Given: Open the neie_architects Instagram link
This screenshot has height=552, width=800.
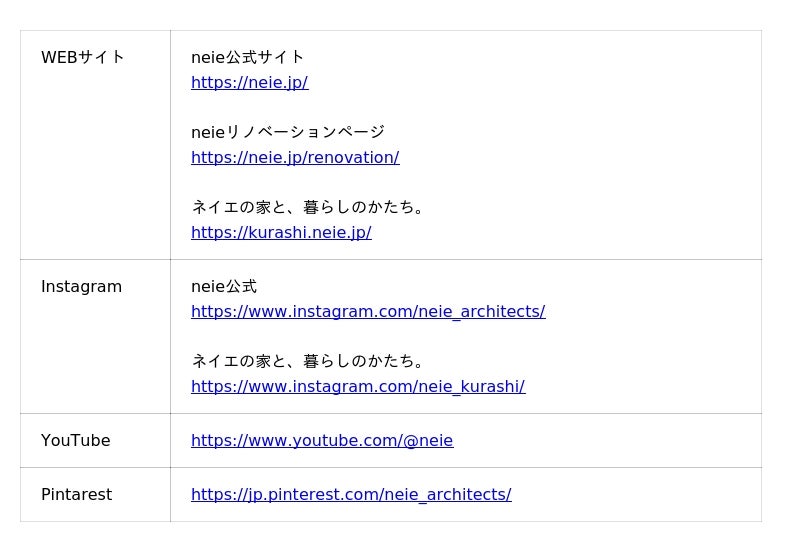Looking at the screenshot, I should tap(368, 312).
